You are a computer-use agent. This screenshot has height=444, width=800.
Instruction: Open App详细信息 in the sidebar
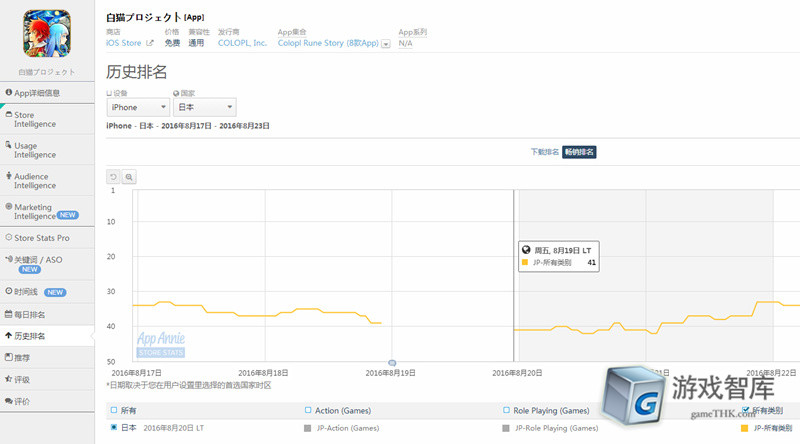click(47, 93)
